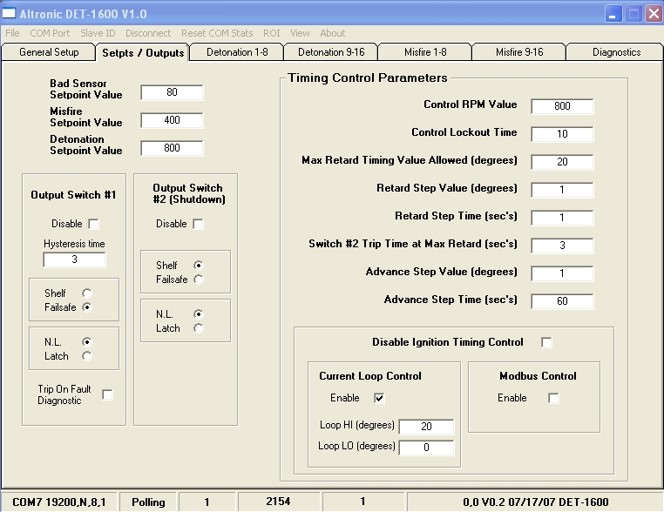664x512 pixels.
Task: Select Shelf radio for Output Switch #1
Action: [87, 293]
